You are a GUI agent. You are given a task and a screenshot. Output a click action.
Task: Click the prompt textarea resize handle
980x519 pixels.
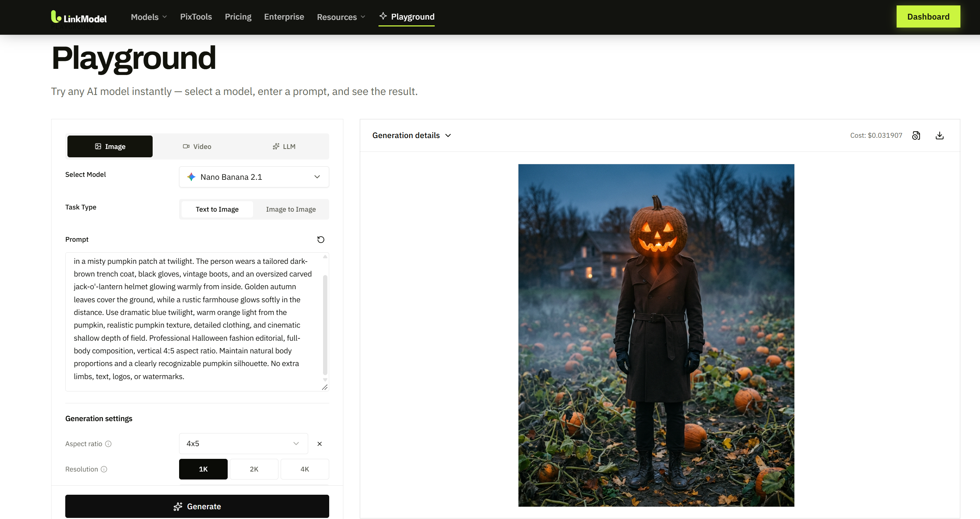click(324, 387)
